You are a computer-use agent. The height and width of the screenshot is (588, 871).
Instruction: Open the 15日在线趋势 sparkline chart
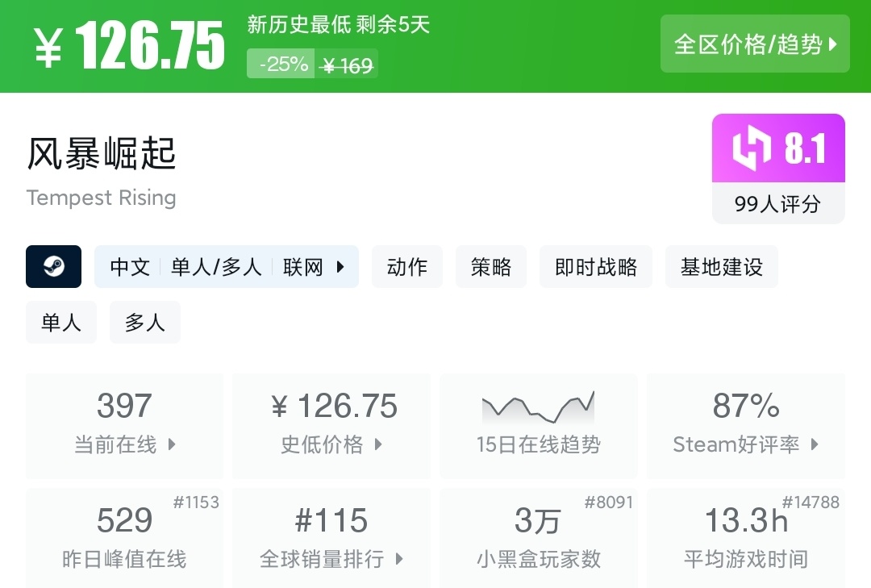[538, 409]
